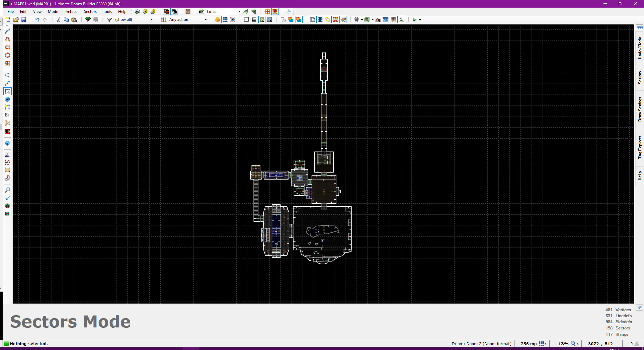Image resolution: width=644 pixels, height=350 pixels.
Task: Click the E9 labeled sector in map
Action: coord(317,231)
